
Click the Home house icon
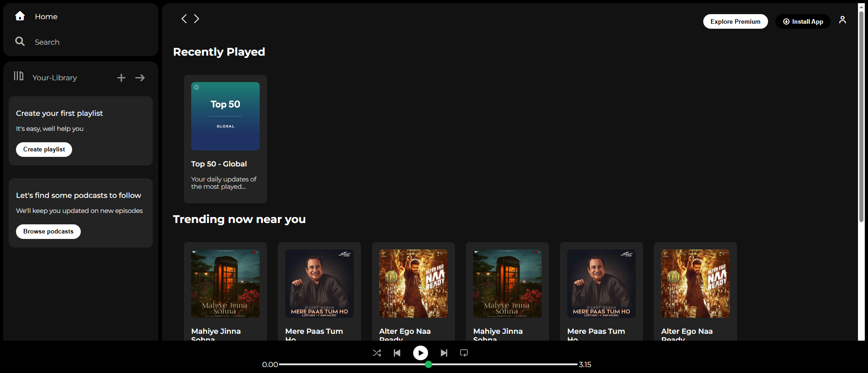(20, 16)
